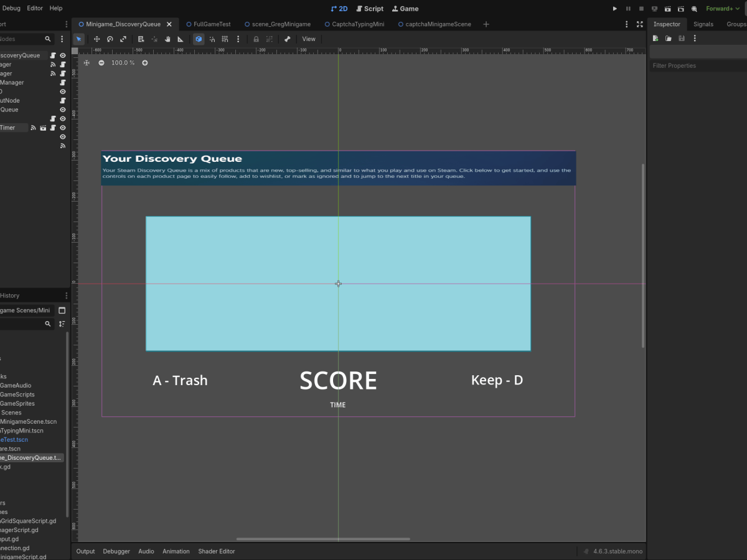Toggle Grid Snap in the toolbar
Screen dimensions: 747x560
225,39
